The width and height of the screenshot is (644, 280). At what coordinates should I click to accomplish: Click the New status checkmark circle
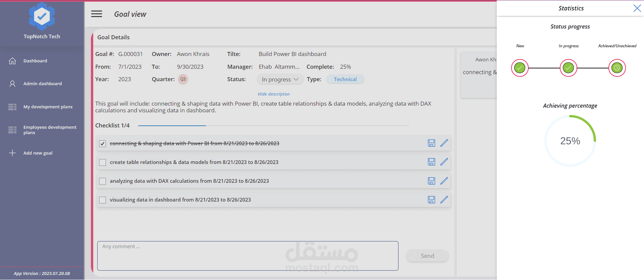[520, 68]
